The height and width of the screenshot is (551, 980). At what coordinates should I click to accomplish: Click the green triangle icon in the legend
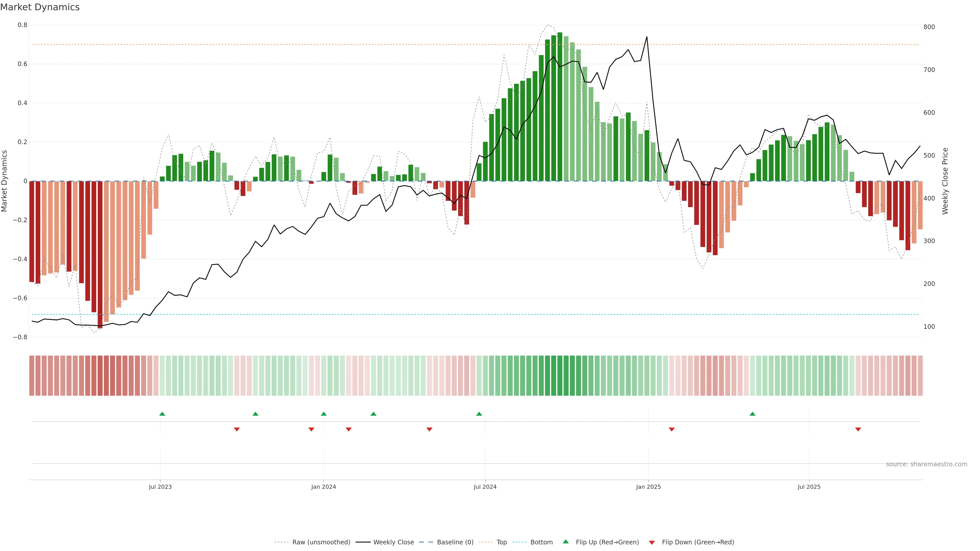coord(565,542)
